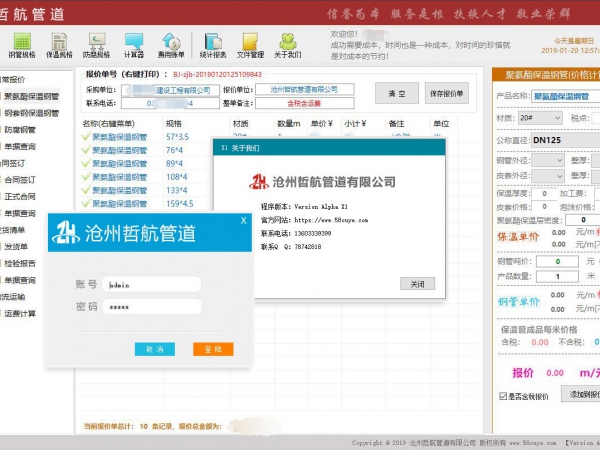Viewport: 600px width, 450px height.
Task: Open the 钢管外径 dropdown
Action: (x=548, y=160)
